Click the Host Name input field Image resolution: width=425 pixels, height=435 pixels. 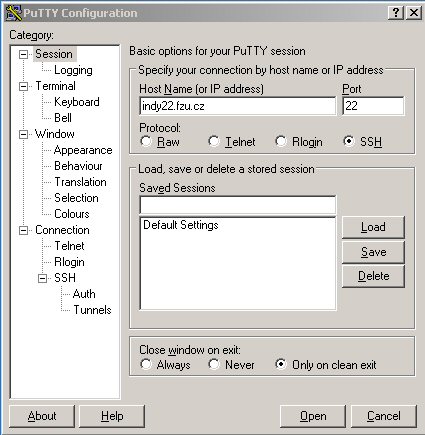coord(238,106)
